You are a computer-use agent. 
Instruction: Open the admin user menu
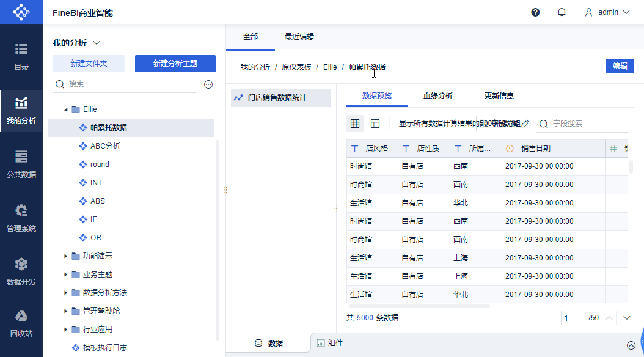[607, 12]
